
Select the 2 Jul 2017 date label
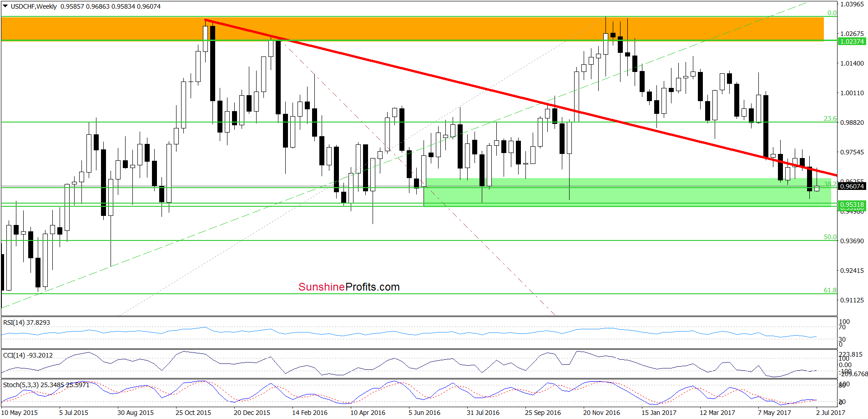[831, 413]
